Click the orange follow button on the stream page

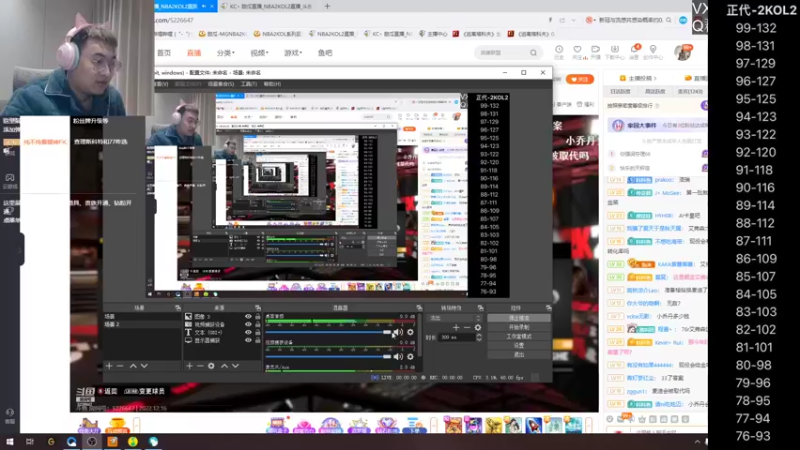580,79
